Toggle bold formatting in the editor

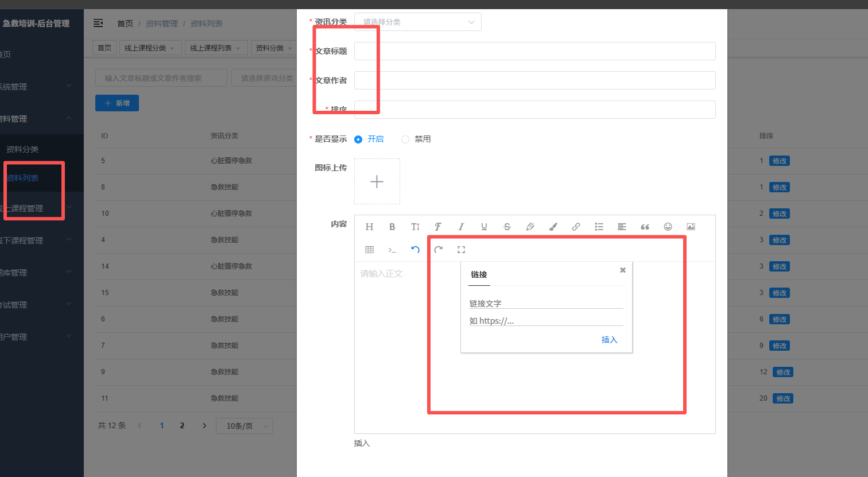click(392, 227)
